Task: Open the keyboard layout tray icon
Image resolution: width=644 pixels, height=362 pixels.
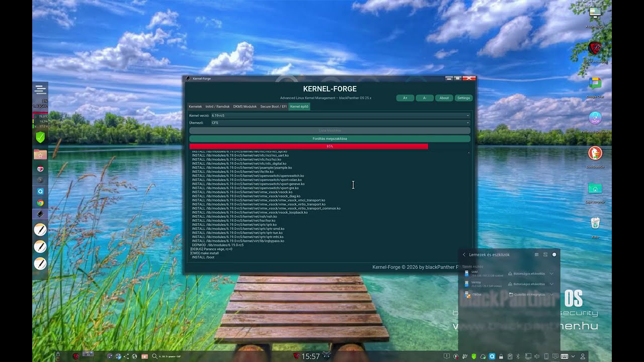Action: (565, 356)
